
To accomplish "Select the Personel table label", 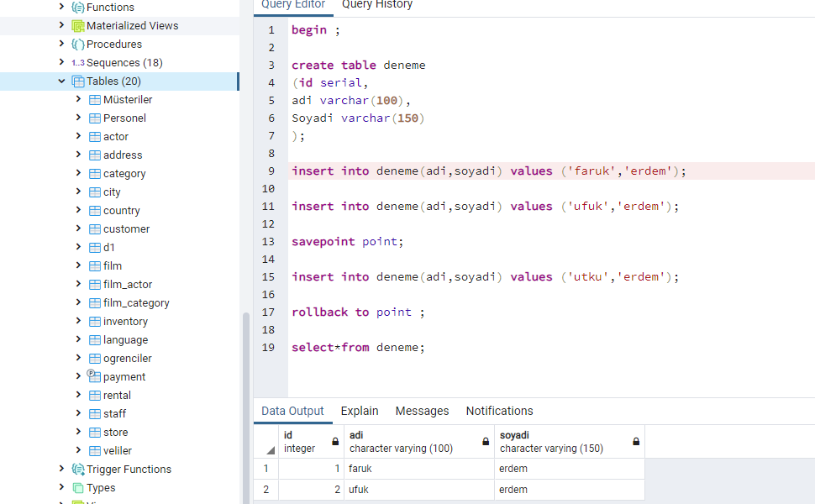I will 124,118.
